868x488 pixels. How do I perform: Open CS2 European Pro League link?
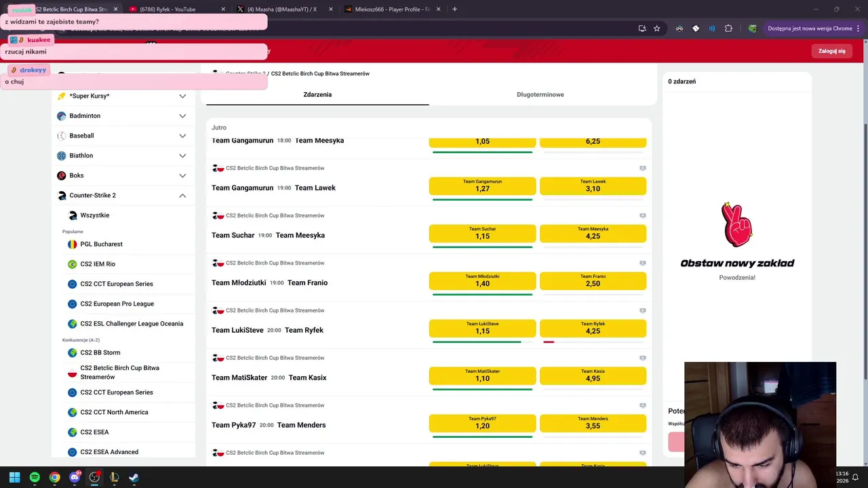pyautogui.click(x=117, y=304)
